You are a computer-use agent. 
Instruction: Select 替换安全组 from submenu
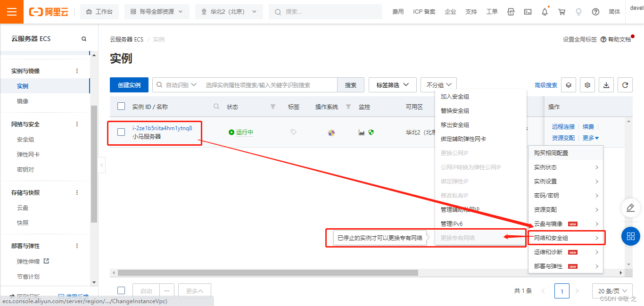(480, 111)
